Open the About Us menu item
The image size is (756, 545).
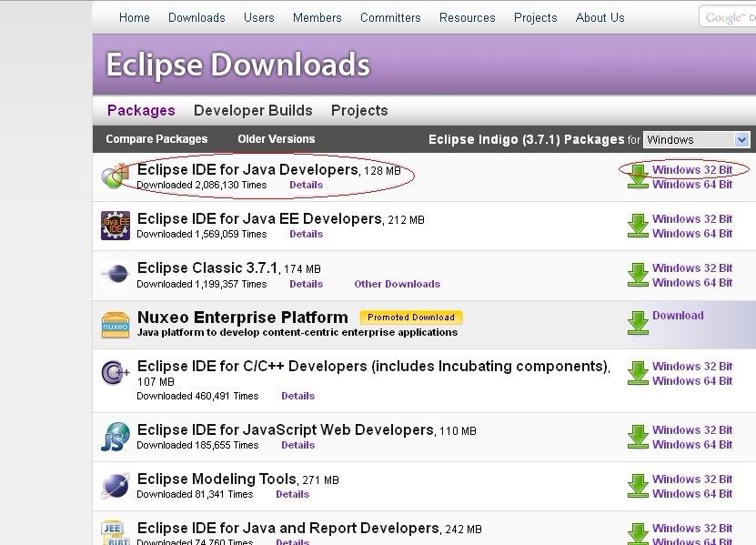pos(600,18)
